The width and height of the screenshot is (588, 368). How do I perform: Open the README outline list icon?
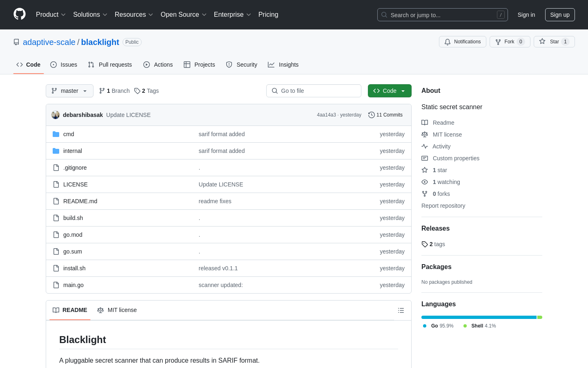(401, 310)
